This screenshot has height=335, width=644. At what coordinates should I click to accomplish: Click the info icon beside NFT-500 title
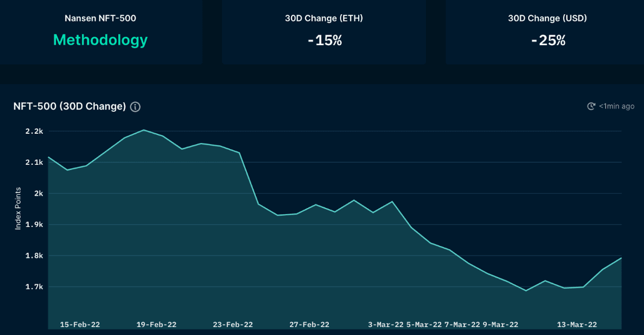coord(135,107)
